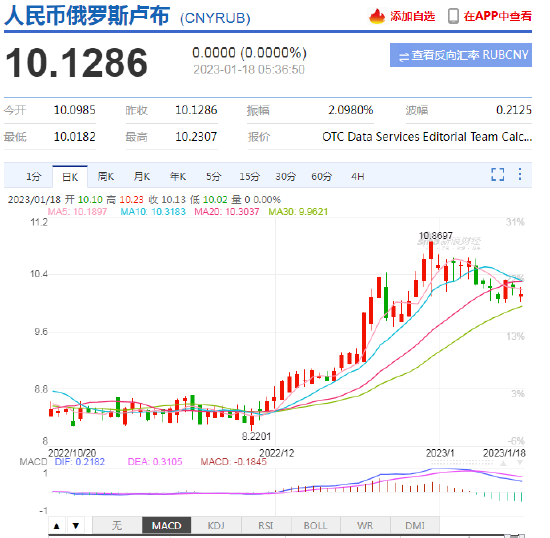Click the up arrow below indicator panel

click(x=57, y=526)
